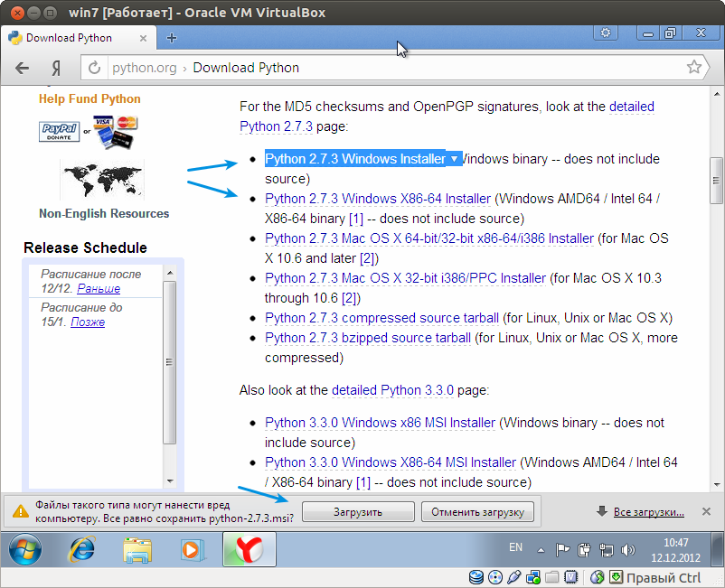Click the world map image
This screenshot has width=725, height=588.
point(102,180)
